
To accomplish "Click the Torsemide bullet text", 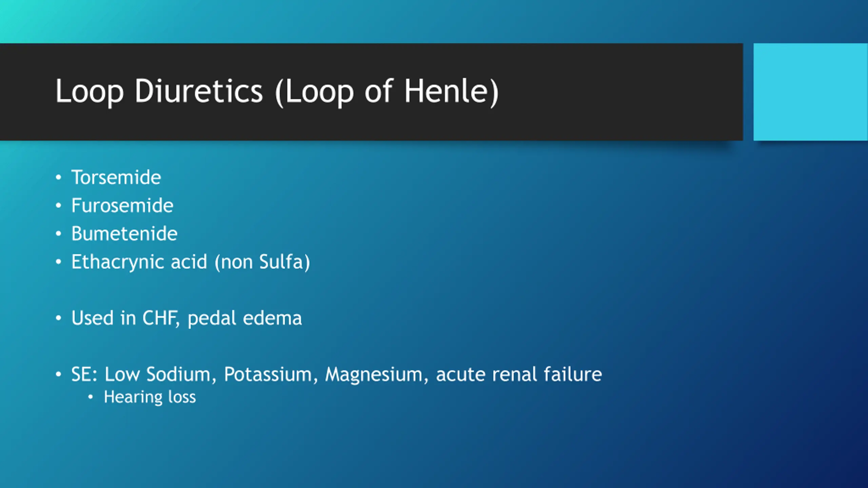I will (116, 177).
